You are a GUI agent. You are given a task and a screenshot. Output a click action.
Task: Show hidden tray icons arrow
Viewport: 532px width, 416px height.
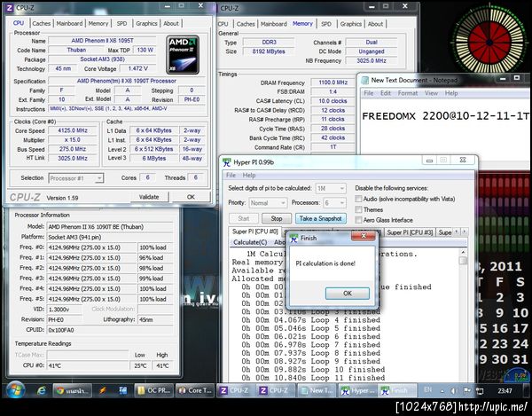442,391
